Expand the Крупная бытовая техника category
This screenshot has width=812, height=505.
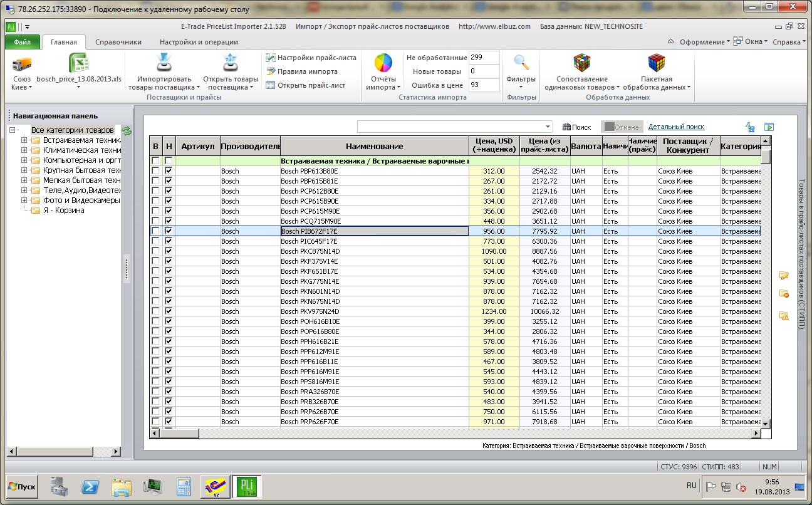(24, 170)
